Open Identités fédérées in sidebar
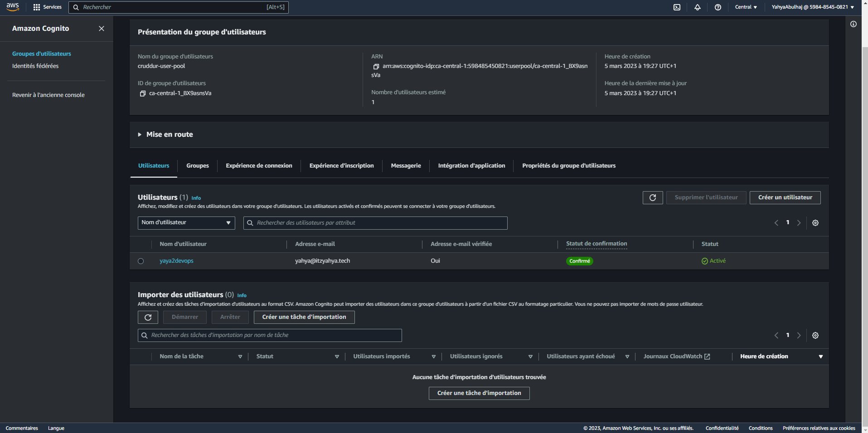This screenshot has height=433, width=868. click(x=35, y=66)
